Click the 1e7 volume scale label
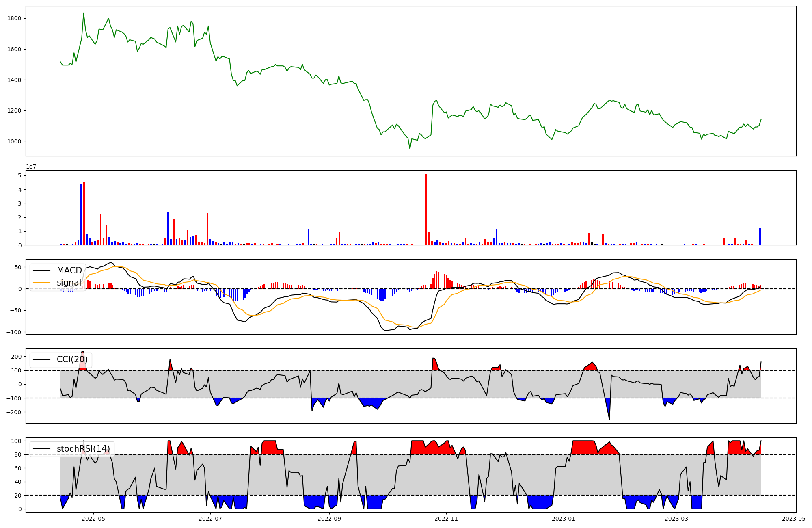The width and height of the screenshot is (812, 528). point(31,167)
